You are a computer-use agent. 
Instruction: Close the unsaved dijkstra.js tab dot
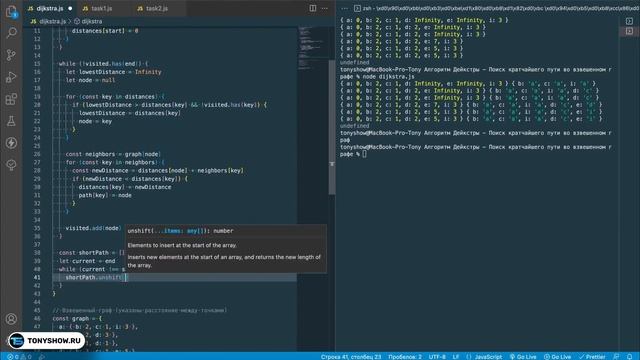point(70,8)
